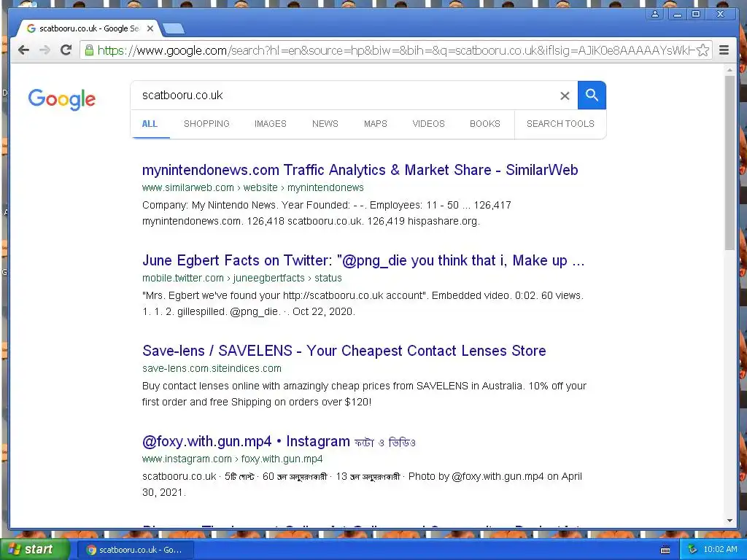This screenshot has height=560, width=747.
Task: Close the scatbooru.co.uk browser tab
Action: coord(150,28)
